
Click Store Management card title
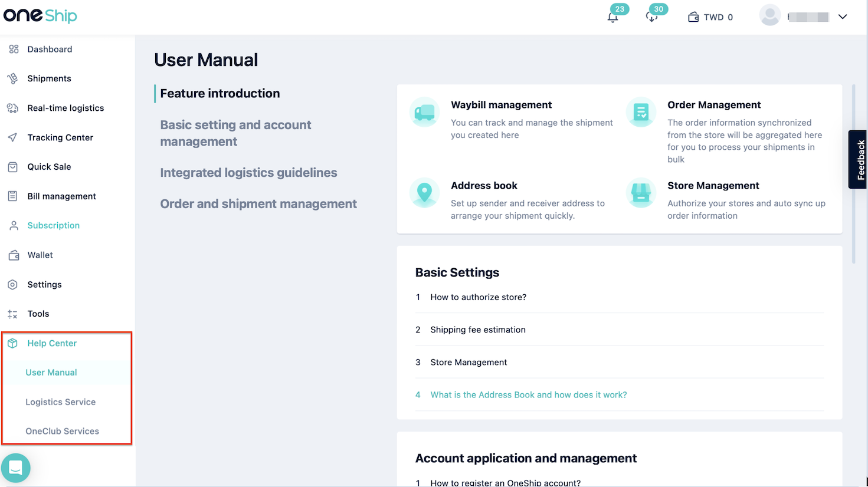(x=713, y=186)
